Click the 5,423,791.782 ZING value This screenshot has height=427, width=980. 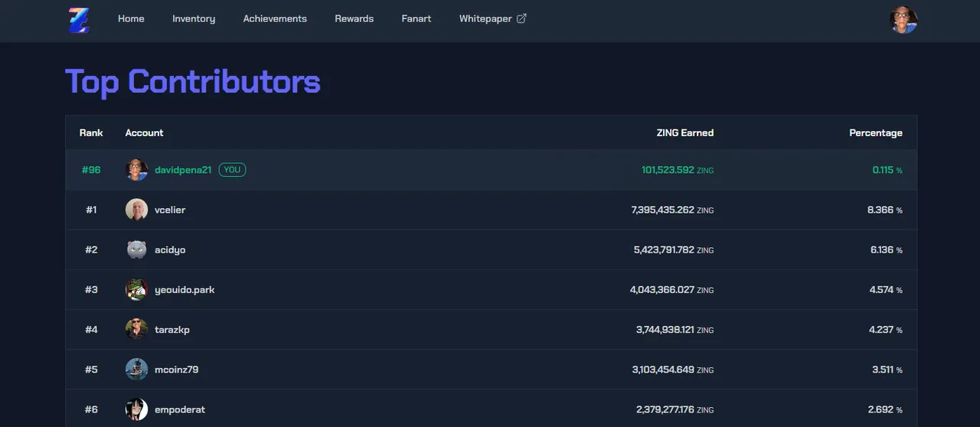tap(674, 249)
